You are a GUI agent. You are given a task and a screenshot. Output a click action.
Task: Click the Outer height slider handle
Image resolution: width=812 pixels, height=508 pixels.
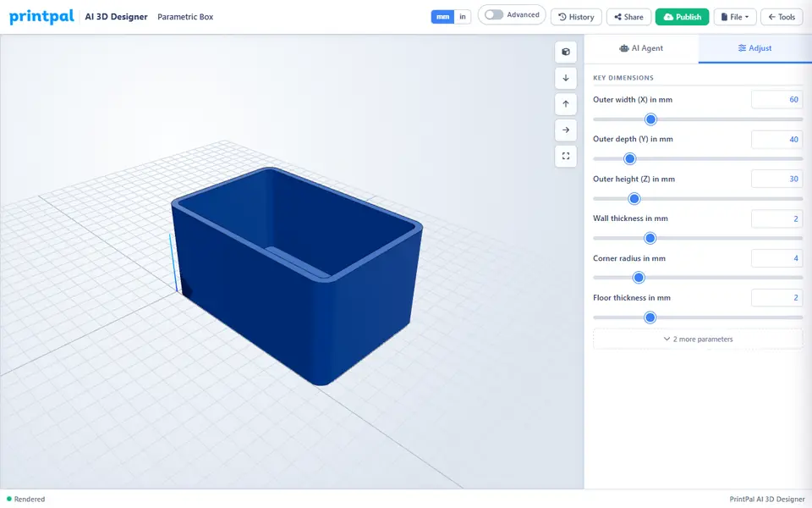(634, 198)
